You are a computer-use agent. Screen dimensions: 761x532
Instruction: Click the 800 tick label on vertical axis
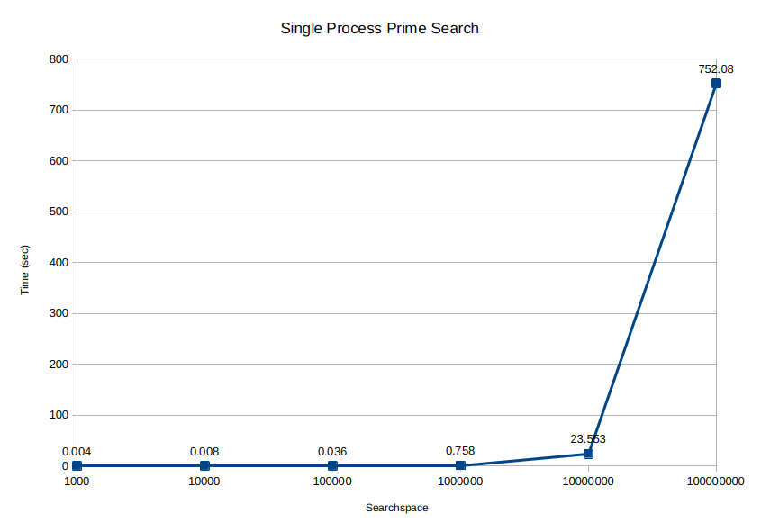[x=59, y=59]
